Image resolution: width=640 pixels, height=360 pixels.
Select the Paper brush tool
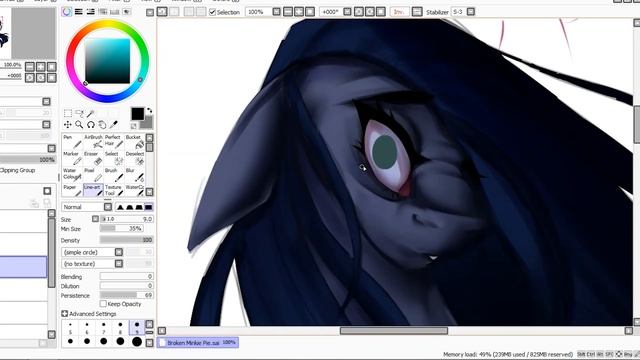pos(73,190)
